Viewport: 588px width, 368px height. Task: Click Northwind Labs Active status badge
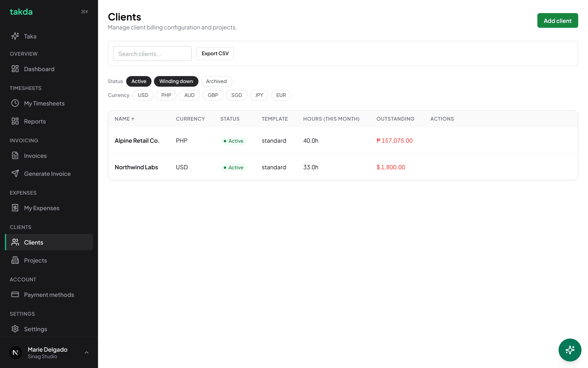[x=233, y=167]
